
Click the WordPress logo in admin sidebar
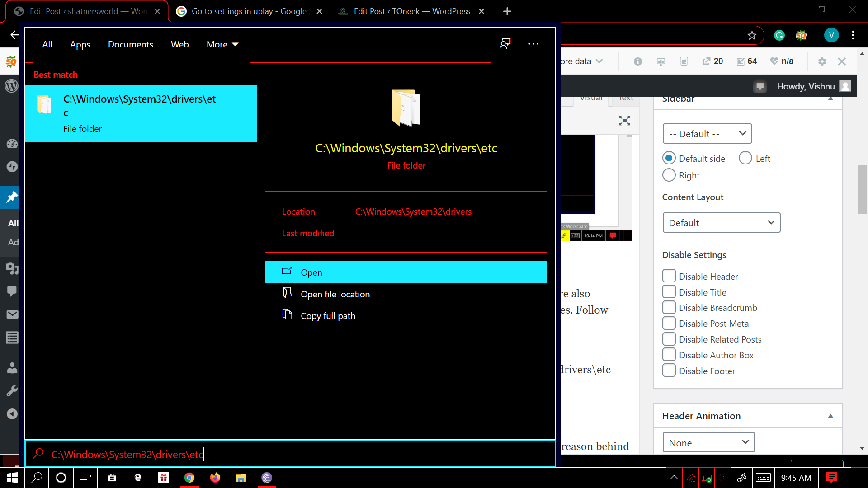12,86
